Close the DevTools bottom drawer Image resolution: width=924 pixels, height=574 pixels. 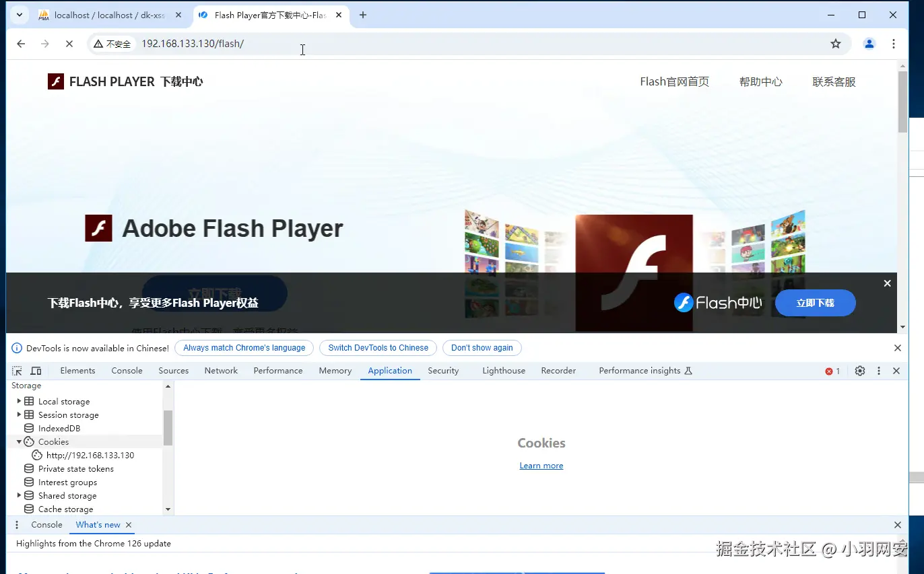(897, 525)
